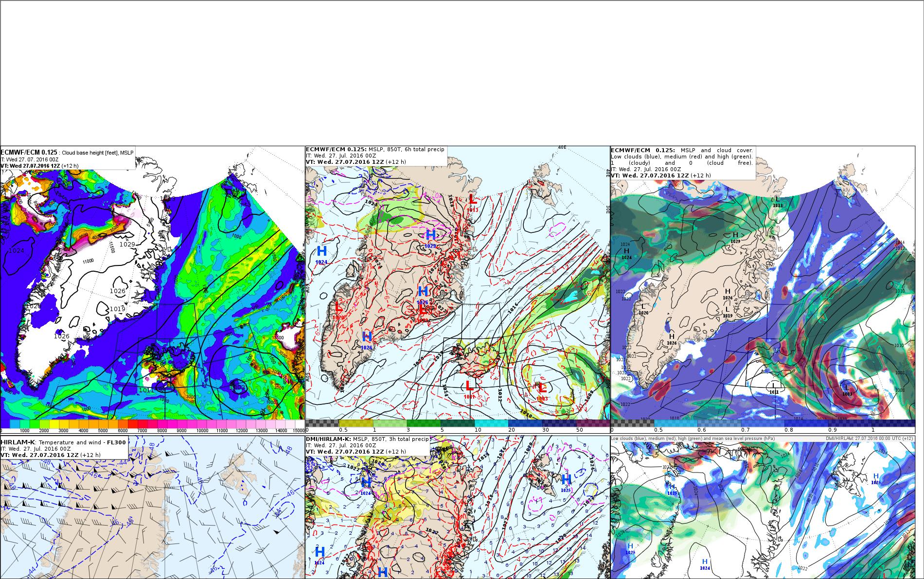Open the DMI/HIRLAM-K 3h total precip map
This screenshot has height=579, width=924.
click(x=457, y=508)
